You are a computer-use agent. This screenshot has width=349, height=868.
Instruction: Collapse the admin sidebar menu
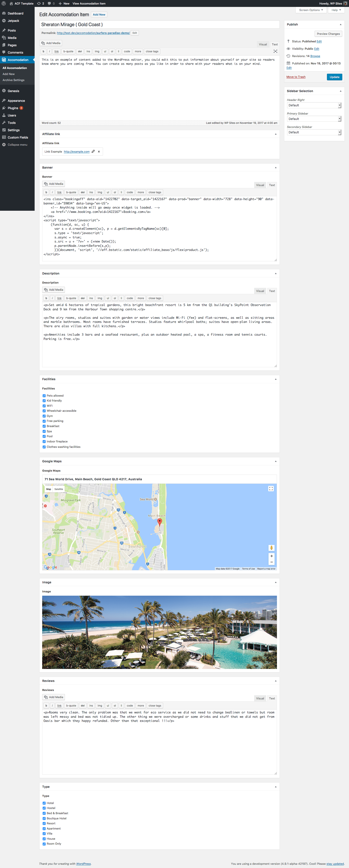pos(17,145)
